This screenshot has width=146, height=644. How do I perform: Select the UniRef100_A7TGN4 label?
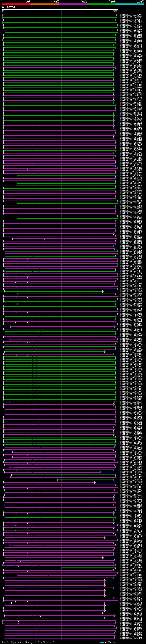tap(131, 211)
